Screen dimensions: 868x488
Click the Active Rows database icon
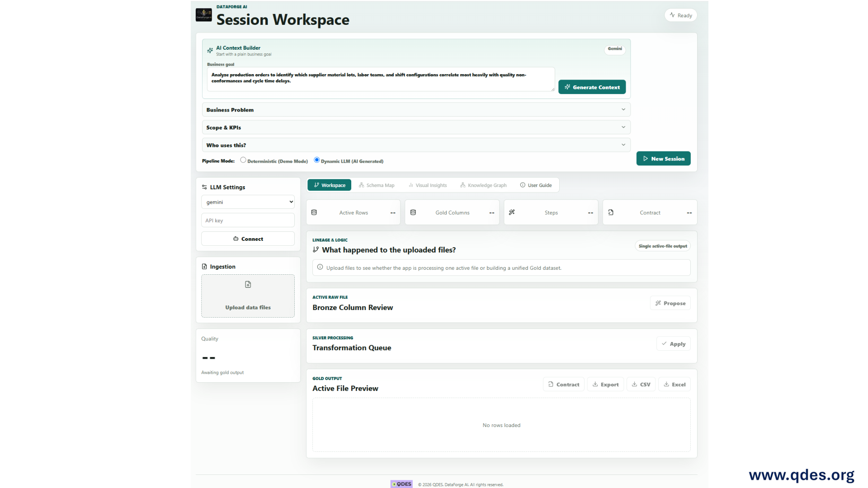314,212
